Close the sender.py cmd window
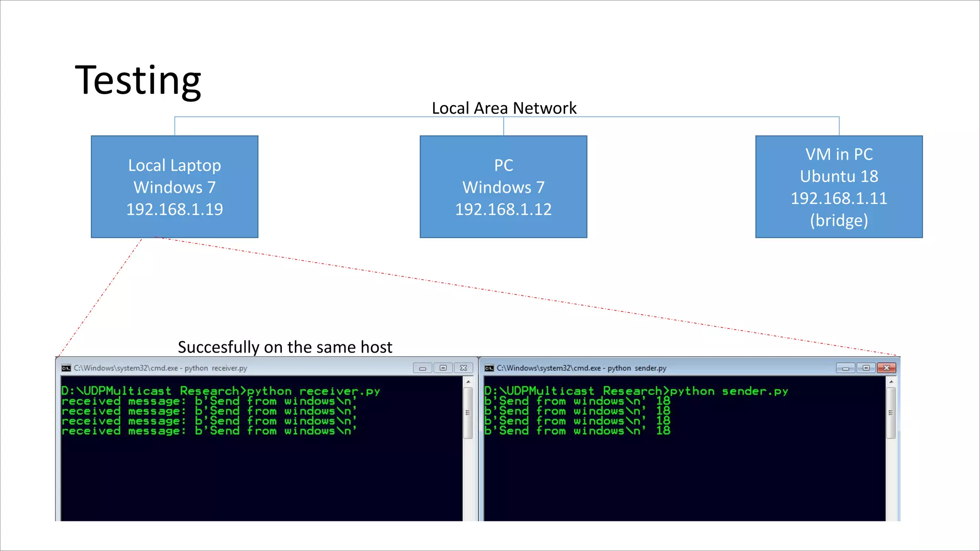 tap(887, 368)
